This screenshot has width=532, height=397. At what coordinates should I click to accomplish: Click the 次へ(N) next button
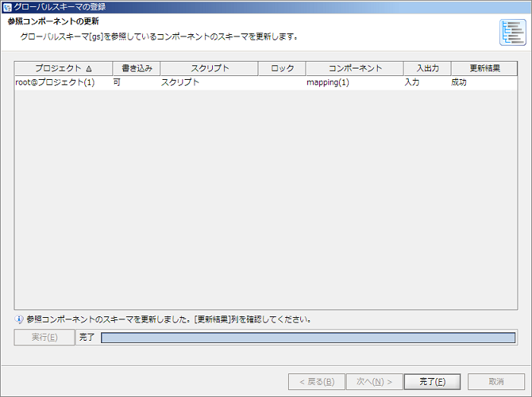click(x=373, y=381)
